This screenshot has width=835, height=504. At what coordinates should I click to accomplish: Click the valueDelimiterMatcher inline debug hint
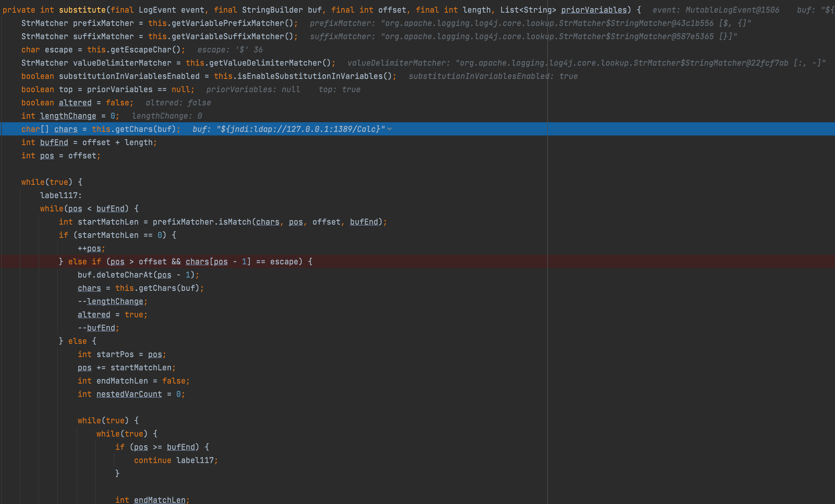586,63
